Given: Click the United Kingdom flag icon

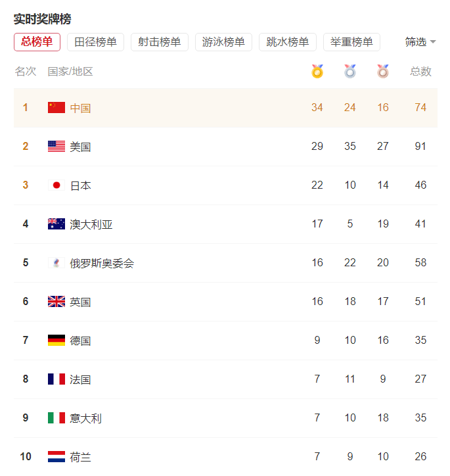Looking at the screenshot, I should pyautogui.click(x=56, y=302).
